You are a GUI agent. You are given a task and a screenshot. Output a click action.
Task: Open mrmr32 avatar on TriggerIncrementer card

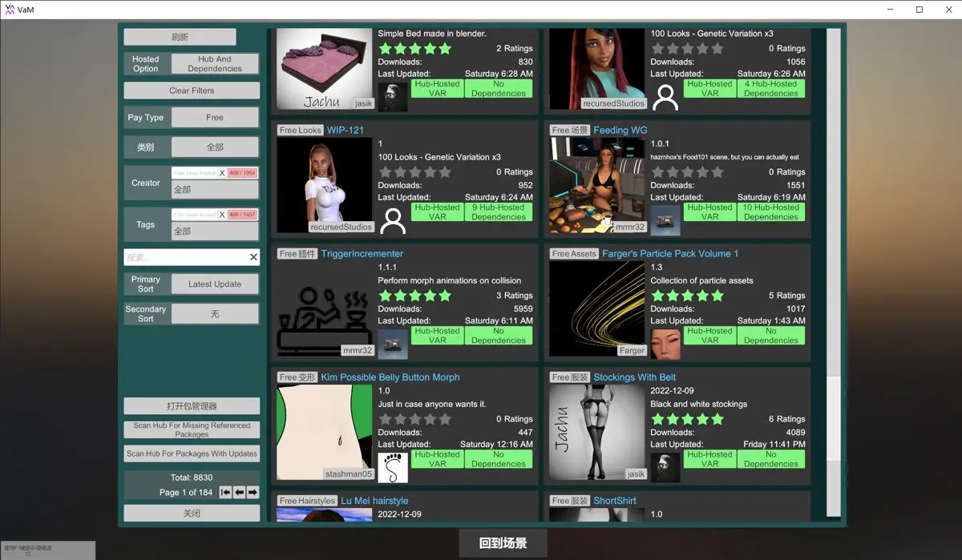pyautogui.click(x=393, y=344)
